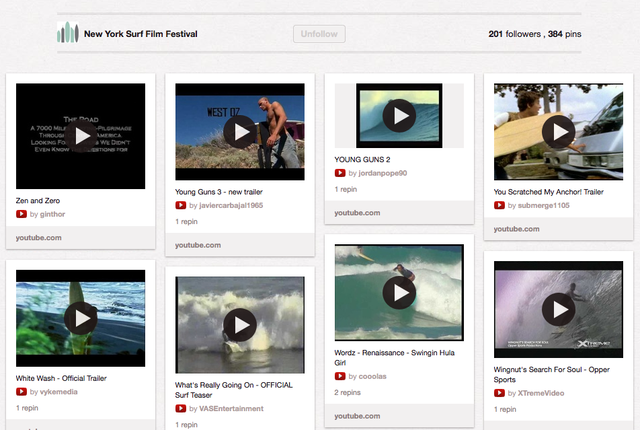Screen dimensions: 640x430
Task: Click YouTube icon next to submerge1105
Action: point(499,205)
